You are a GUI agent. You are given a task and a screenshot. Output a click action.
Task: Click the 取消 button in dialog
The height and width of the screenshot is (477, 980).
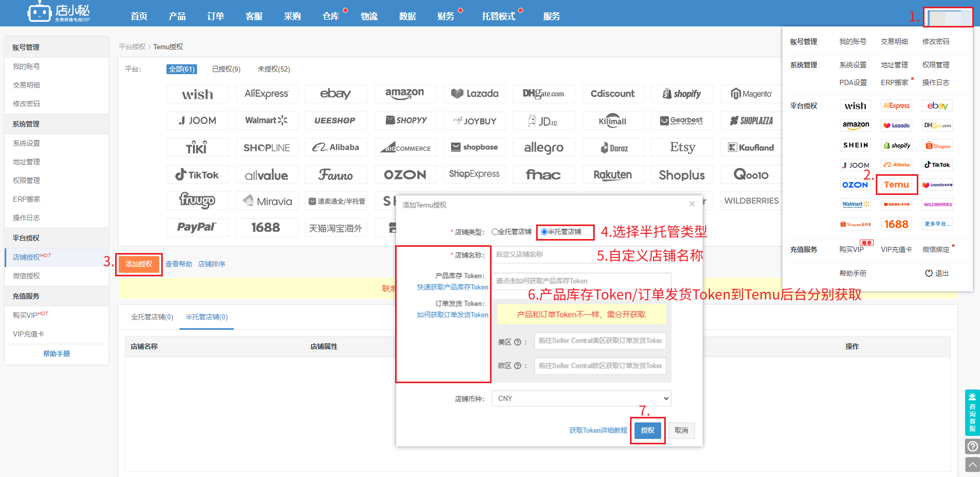[x=681, y=430]
